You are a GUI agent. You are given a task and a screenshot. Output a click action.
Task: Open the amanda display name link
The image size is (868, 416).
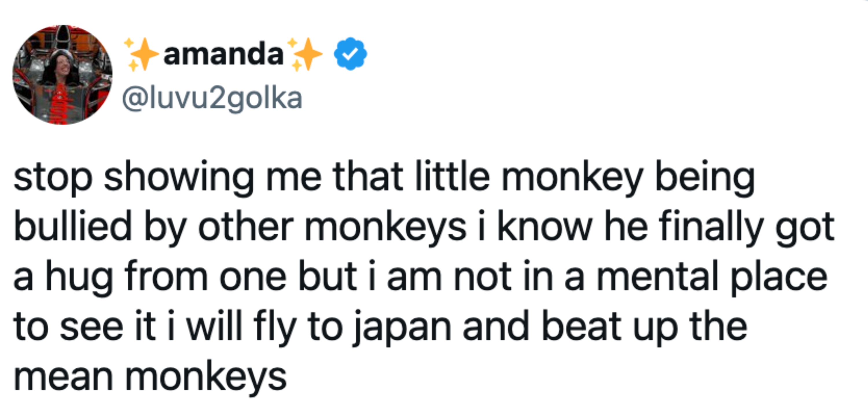[x=223, y=55]
